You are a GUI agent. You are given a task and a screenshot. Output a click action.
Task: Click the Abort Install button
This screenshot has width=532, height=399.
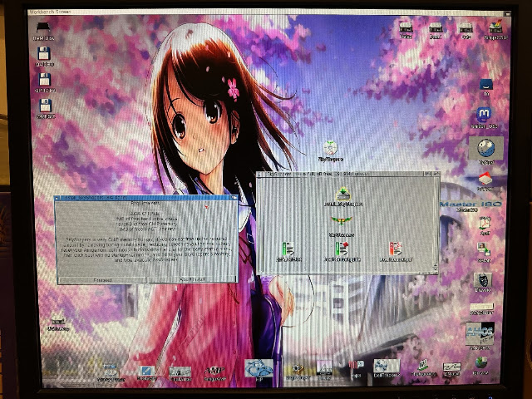[x=192, y=279]
